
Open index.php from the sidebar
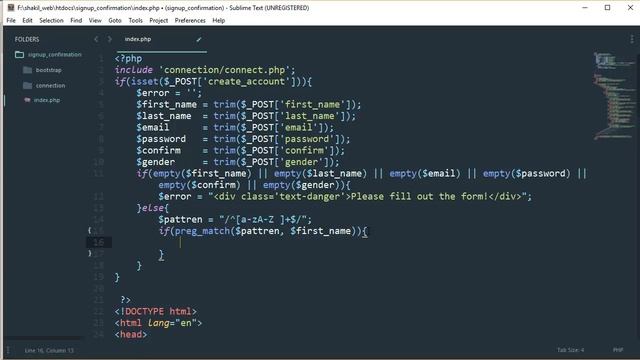point(47,100)
